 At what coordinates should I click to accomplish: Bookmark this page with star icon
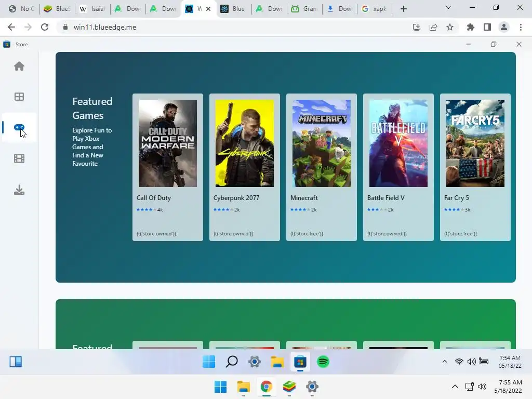[450, 27]
